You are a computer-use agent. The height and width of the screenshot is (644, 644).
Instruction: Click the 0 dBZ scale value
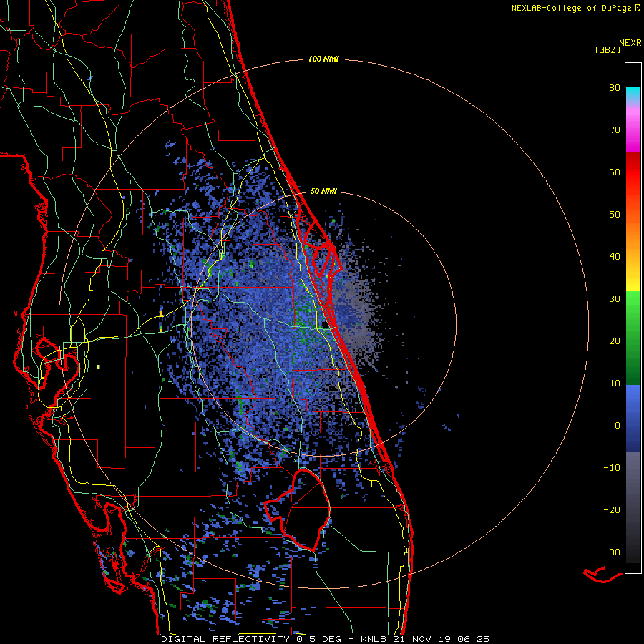tap(618, 426)
